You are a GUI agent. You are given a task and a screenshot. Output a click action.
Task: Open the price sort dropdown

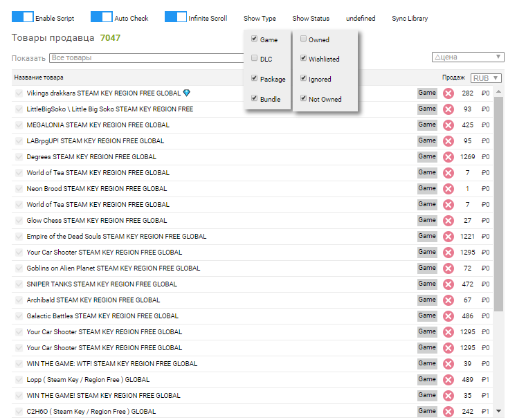[468, 57]
